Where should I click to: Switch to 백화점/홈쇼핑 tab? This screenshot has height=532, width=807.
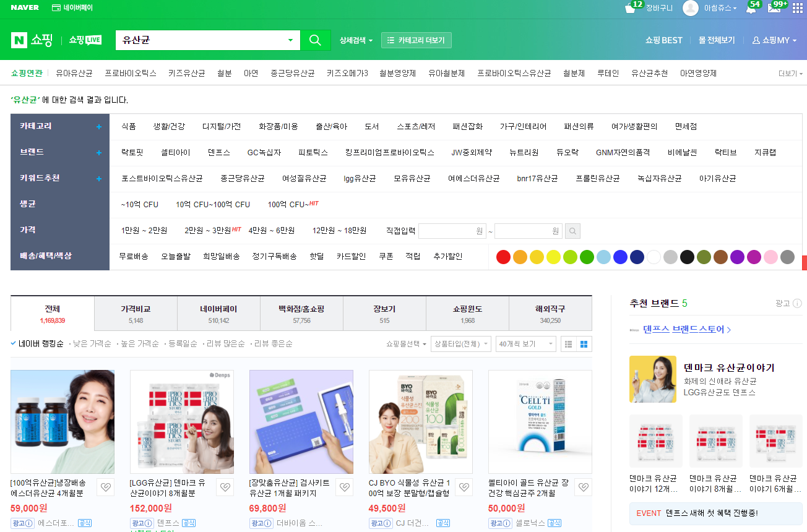[x=301, y=314]
